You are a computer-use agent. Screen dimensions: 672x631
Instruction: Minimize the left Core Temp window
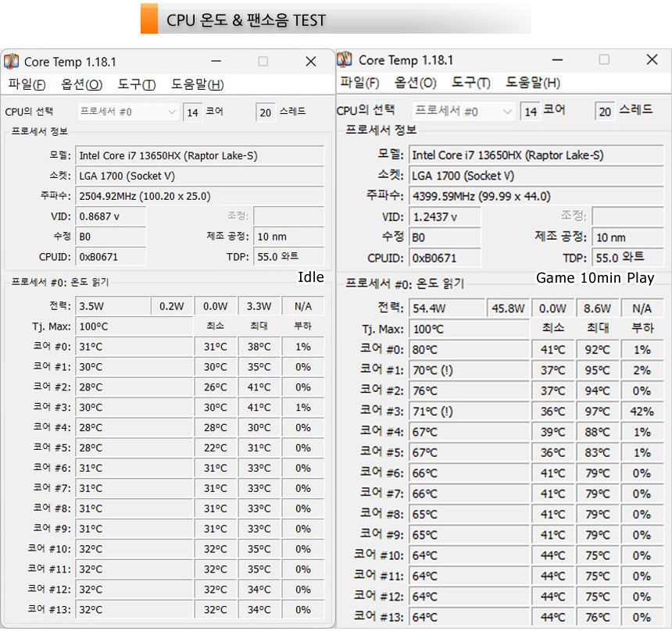click(216, 62)
